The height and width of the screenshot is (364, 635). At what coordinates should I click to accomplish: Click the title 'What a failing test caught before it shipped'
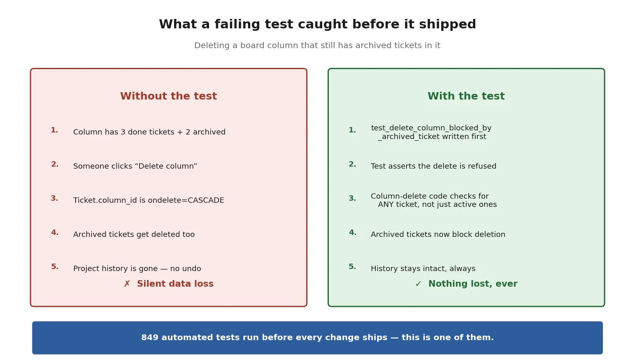click(x=317, y=25)
